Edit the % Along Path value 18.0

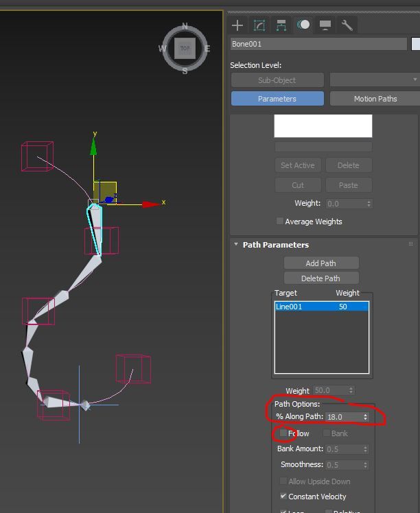pyautogui.click(x=344, y=417)
